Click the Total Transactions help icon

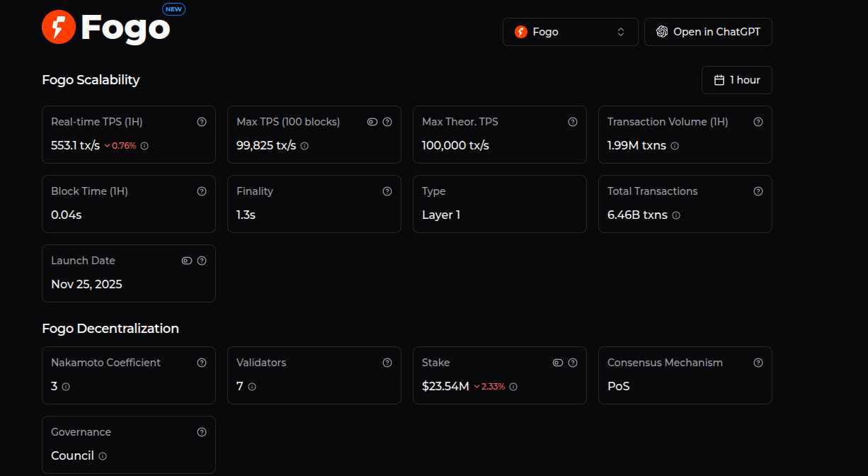click(758, 191)
